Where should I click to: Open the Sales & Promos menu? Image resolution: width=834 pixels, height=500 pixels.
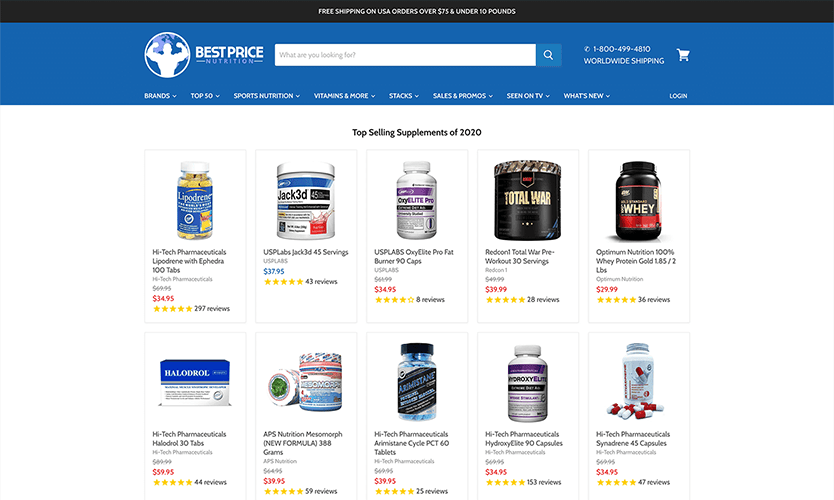coord(463,96)
